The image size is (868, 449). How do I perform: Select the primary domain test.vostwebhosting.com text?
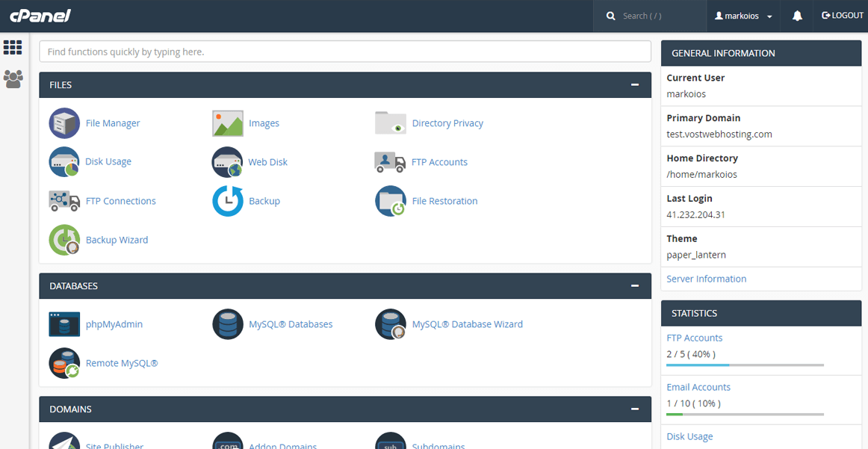[x=719, y=134]
